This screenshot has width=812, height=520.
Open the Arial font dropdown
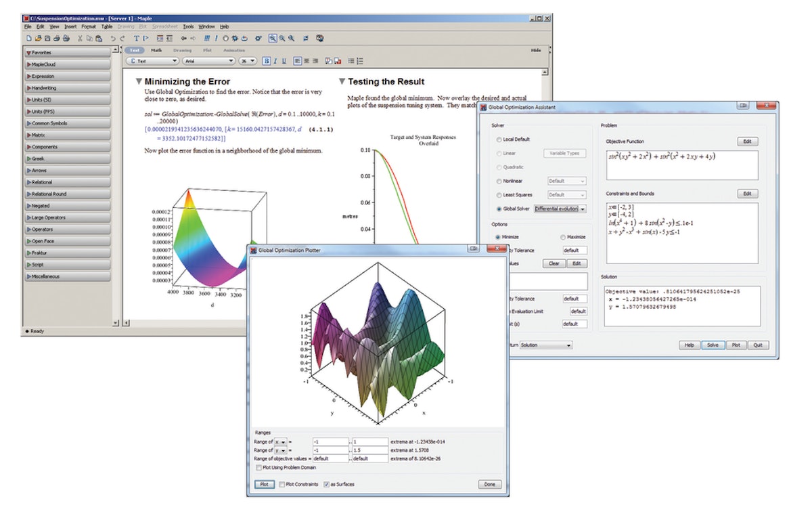[x=217, y=60]
